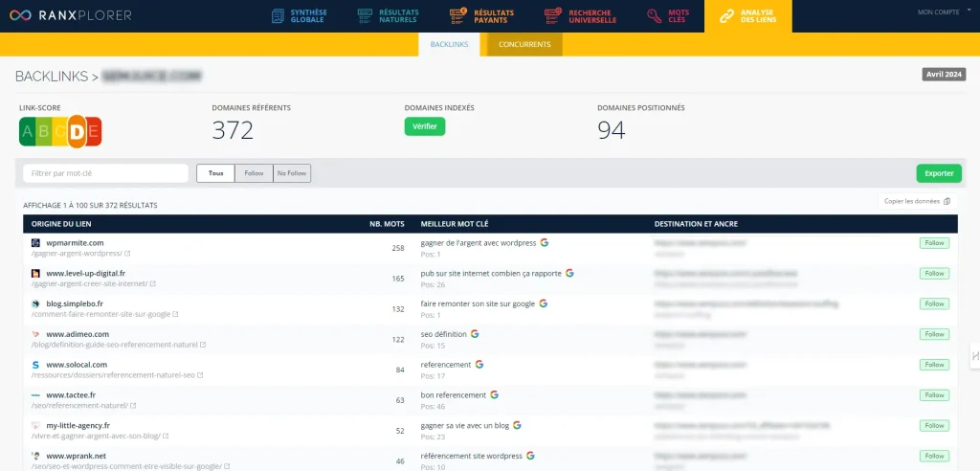Click the 372 domaines référents value
Viewport: 980px width, 471px height.
click(x=233, y=130)
